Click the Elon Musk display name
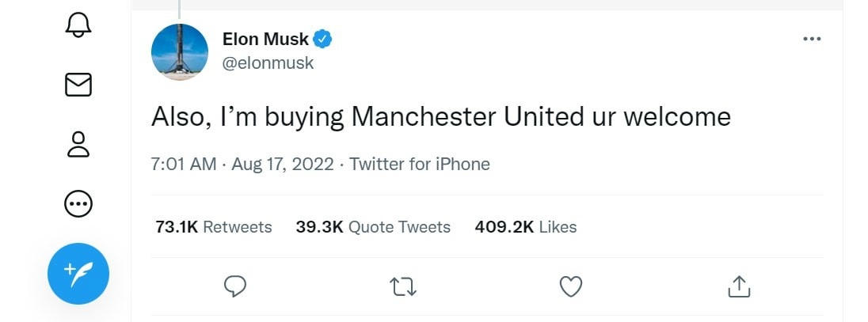Screen dimensions: 868x322 click(x=265, y=40)
